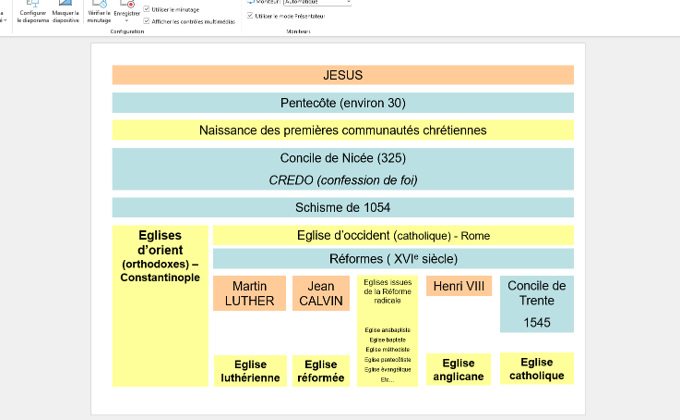Uncheck Afficher les contrôles multimédias
This screenshot has height=420, width=680.
pyautogui.click(x=148, y=21)
